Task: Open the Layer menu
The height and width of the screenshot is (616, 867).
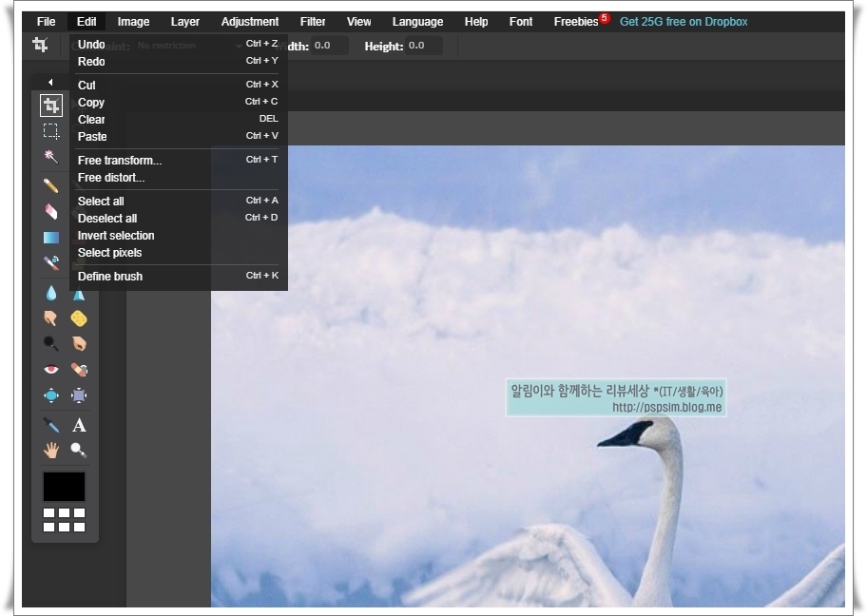Action: pyautogui.click(x=184, y=22)
